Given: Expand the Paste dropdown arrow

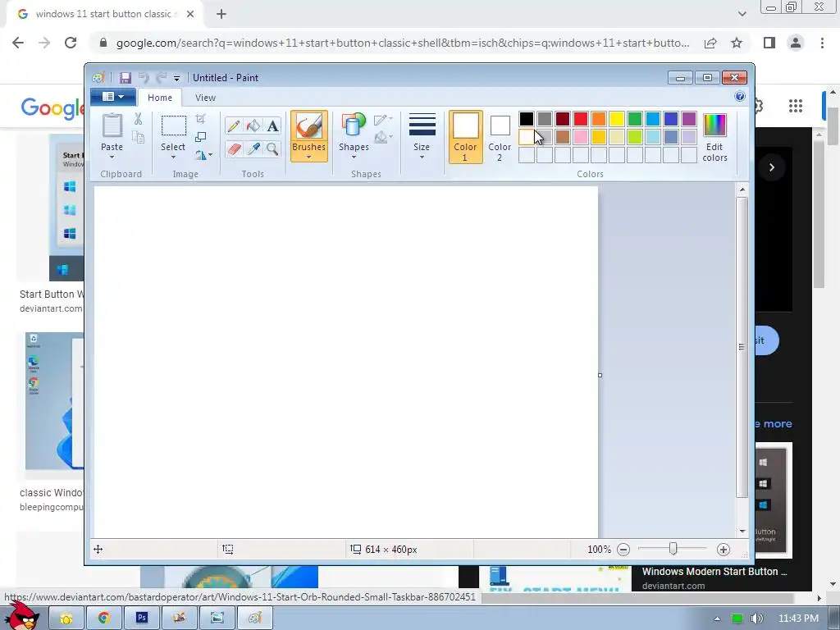Looking at the screenshot, I should pos(112,157).
